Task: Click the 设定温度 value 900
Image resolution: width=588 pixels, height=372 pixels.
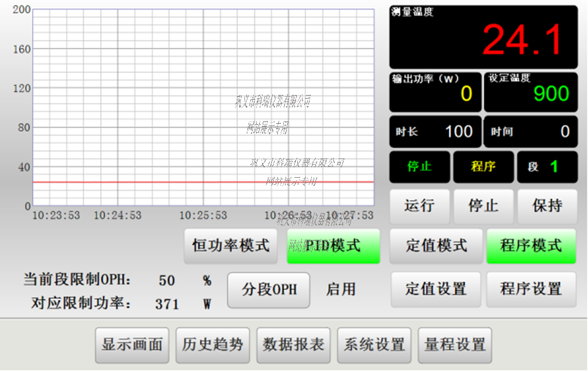Action: (550, 94)
